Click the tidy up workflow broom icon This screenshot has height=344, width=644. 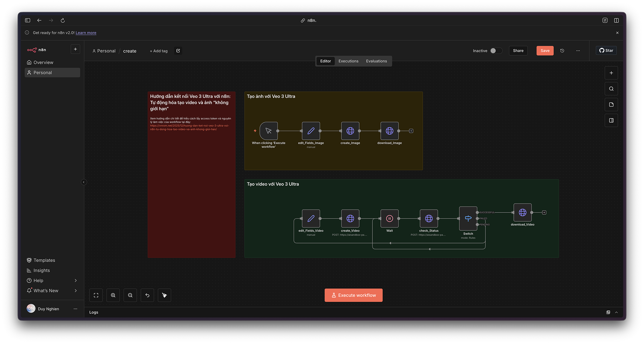click(164, 295)
